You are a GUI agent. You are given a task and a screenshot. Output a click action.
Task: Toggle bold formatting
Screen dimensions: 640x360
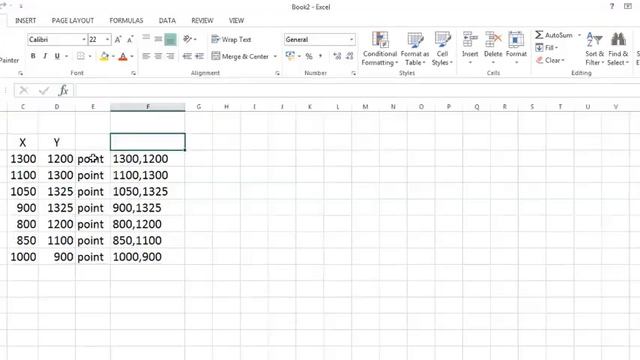[x=33, y=56]
